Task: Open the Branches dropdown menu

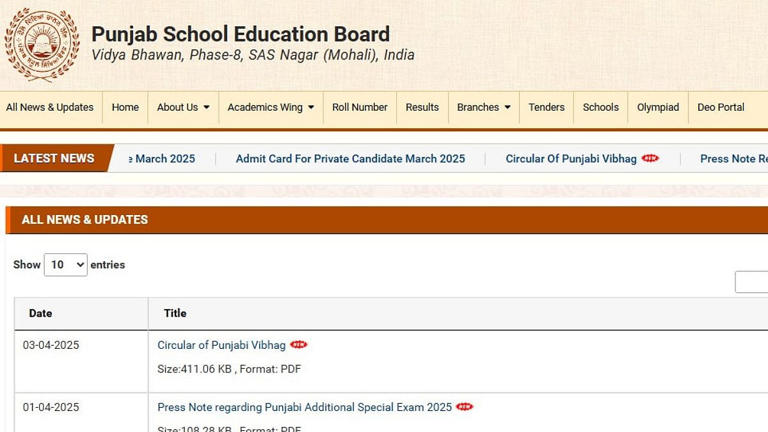Action: tap(483, 107)
